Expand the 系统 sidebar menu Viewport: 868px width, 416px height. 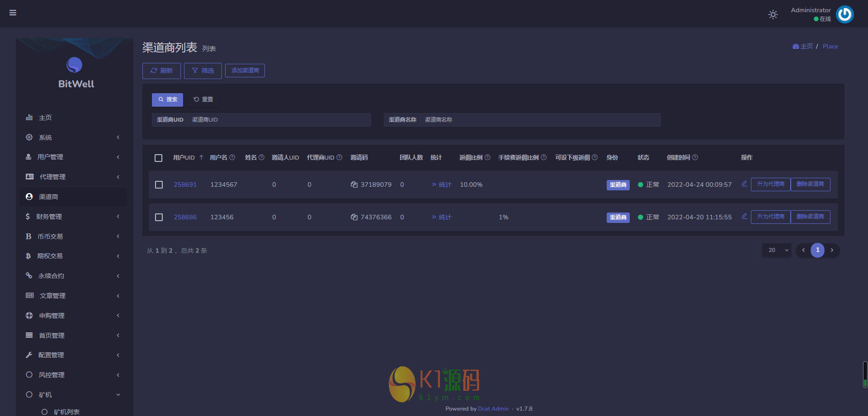[x=73, y=137]
